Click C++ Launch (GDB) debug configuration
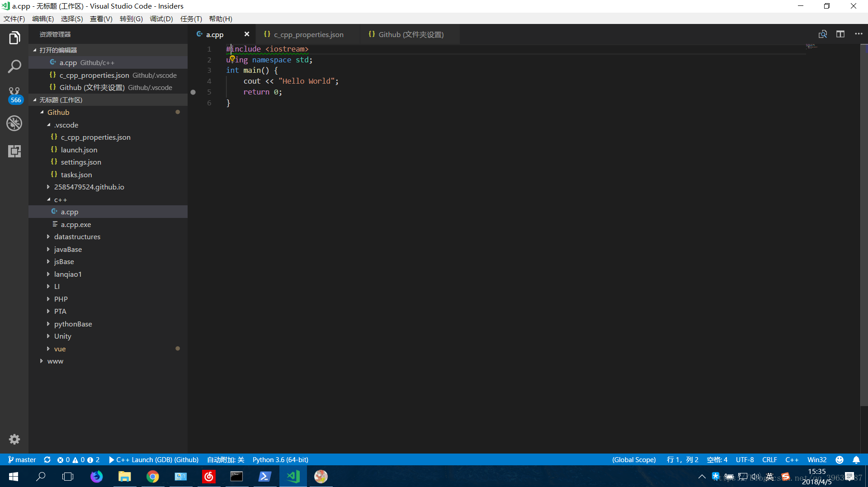The width and height of the screenshot is (868, 487). 154,459
